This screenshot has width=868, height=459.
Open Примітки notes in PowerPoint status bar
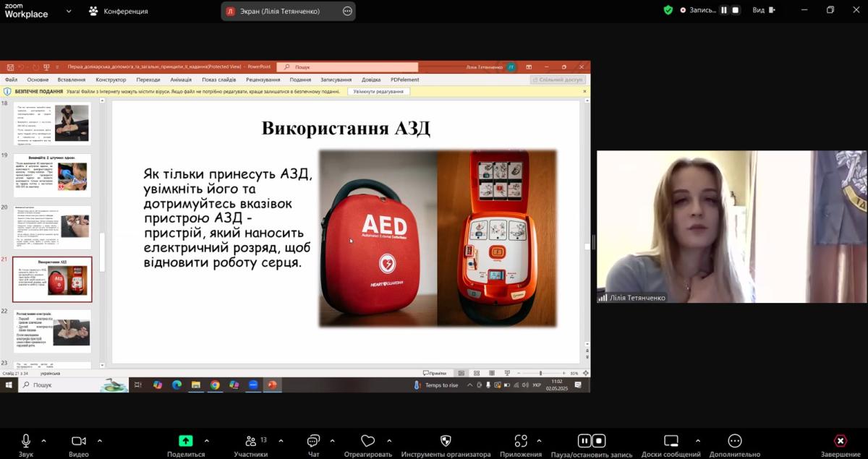click(435, 373)
